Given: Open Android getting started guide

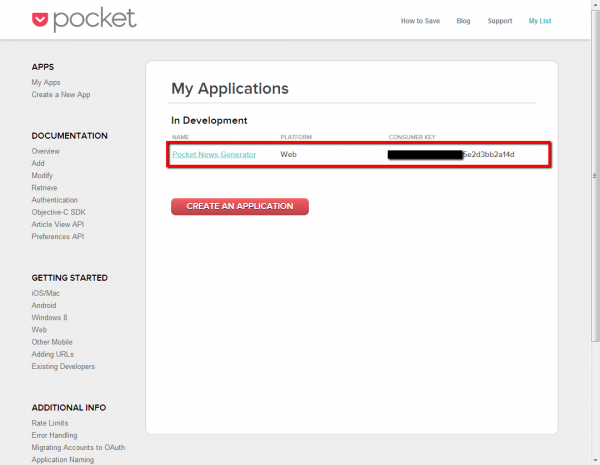Looking at the screenshot, I should 44,306.
